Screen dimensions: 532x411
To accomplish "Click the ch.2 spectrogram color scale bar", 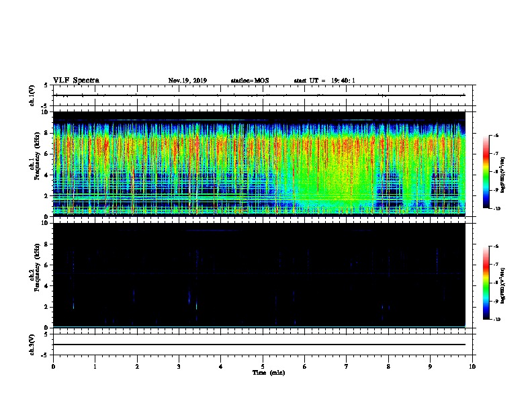I will 486,283.
